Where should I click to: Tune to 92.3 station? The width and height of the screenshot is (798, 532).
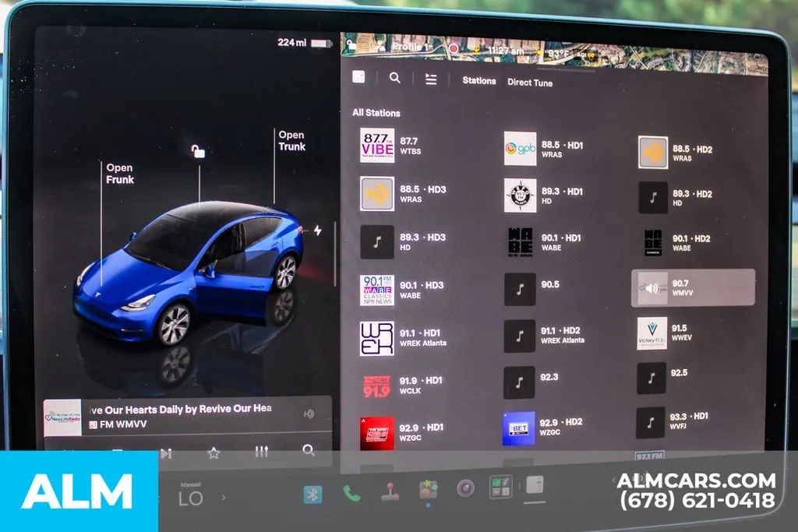[531, 382]
